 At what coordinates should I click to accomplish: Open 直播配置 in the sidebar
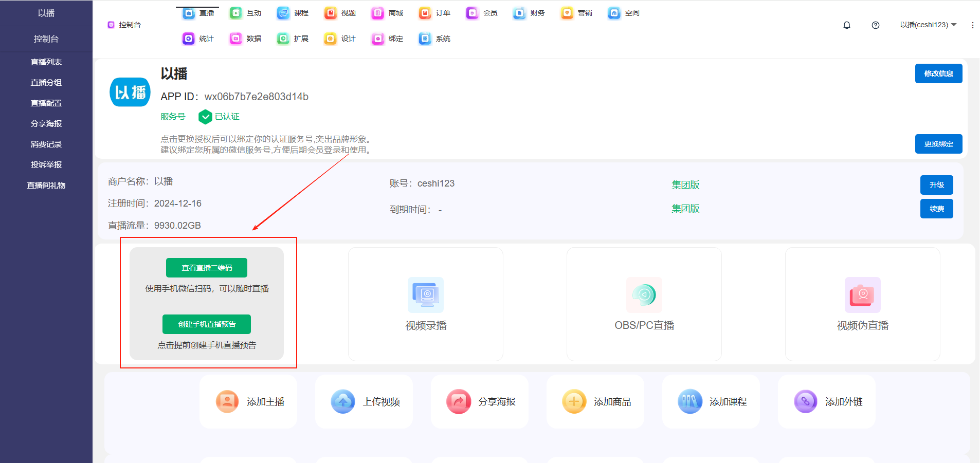46,103
